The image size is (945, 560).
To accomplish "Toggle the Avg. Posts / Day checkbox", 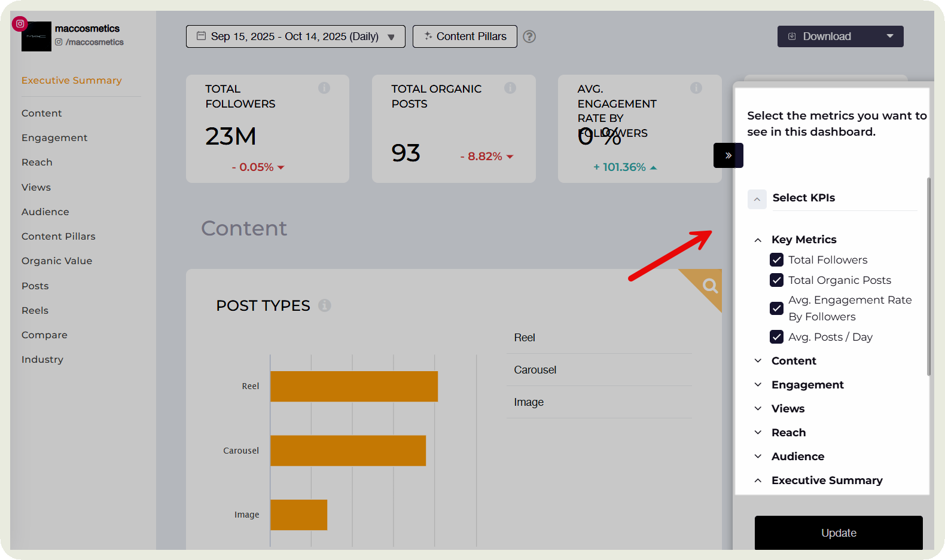I will [776, 337].
